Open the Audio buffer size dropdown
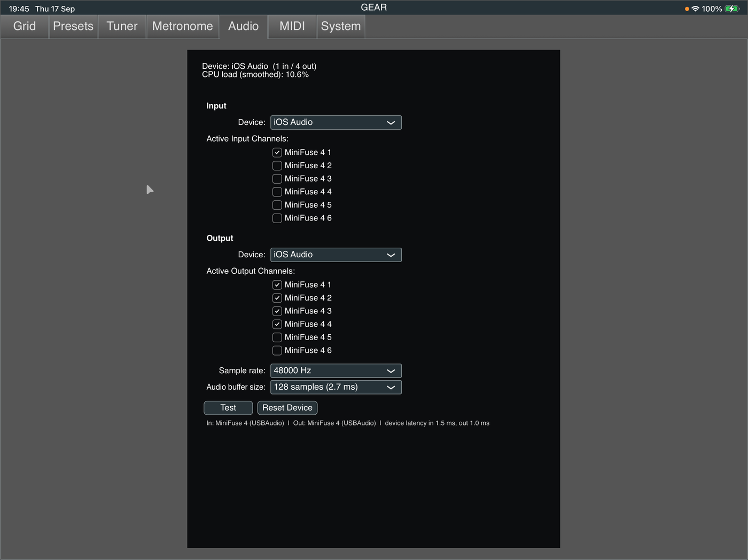 [336, 387]
